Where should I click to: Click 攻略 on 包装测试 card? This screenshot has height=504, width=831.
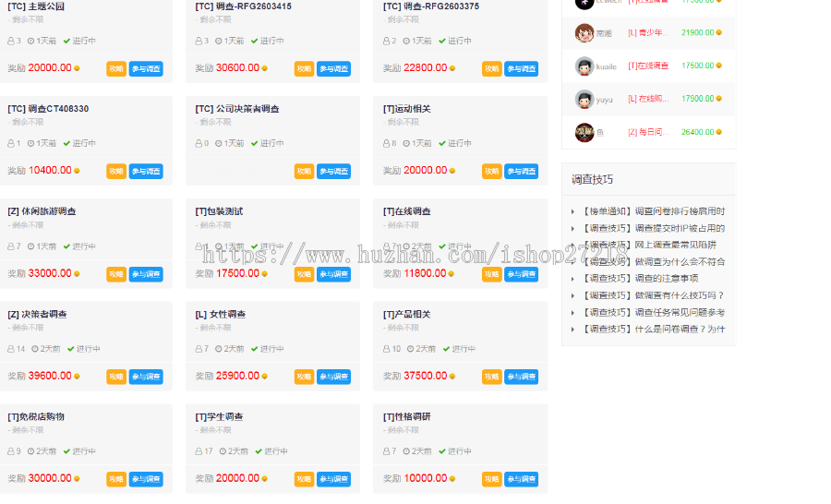pyautogui.click(x=304, y=274)
